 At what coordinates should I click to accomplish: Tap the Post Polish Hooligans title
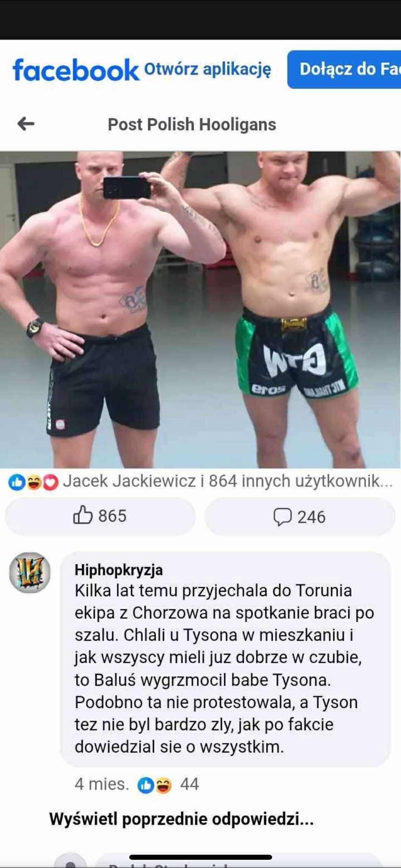click(192, 124)
